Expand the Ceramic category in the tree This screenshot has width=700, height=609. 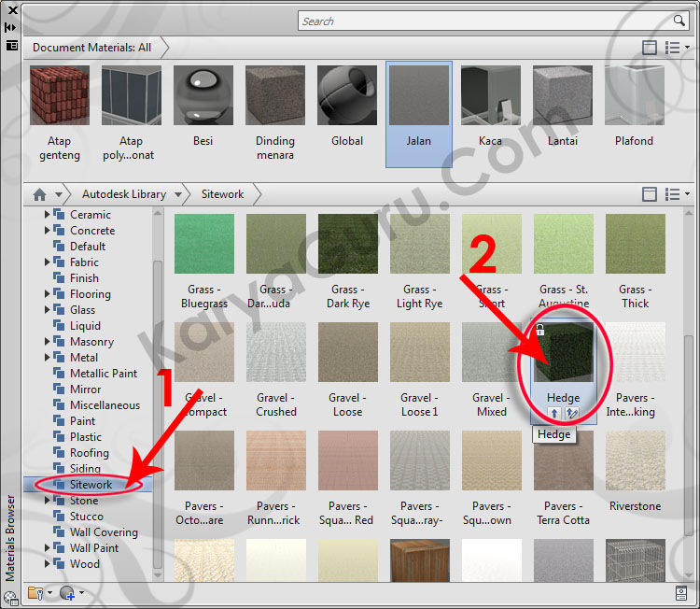48,215
